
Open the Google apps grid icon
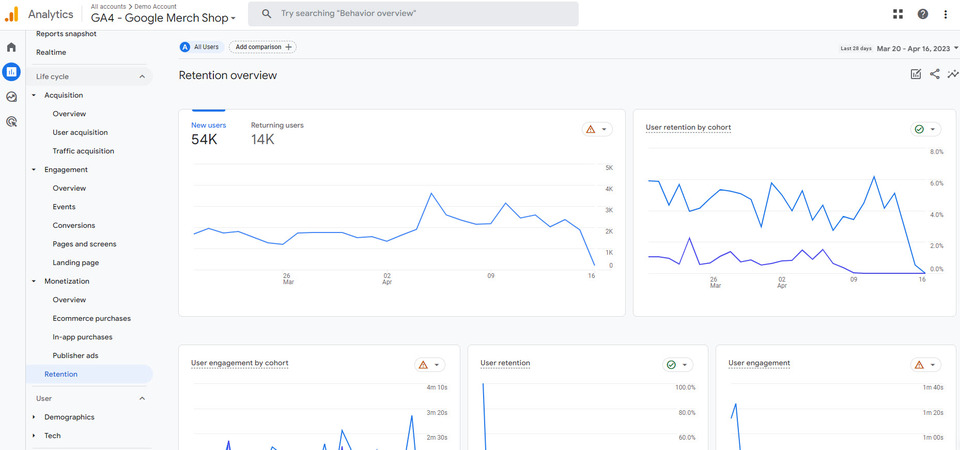(897, 14)
